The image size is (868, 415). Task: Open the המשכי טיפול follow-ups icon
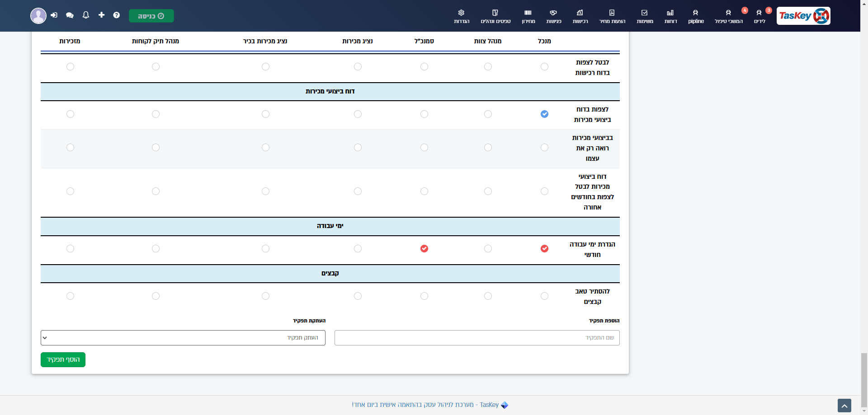[728, 13]
